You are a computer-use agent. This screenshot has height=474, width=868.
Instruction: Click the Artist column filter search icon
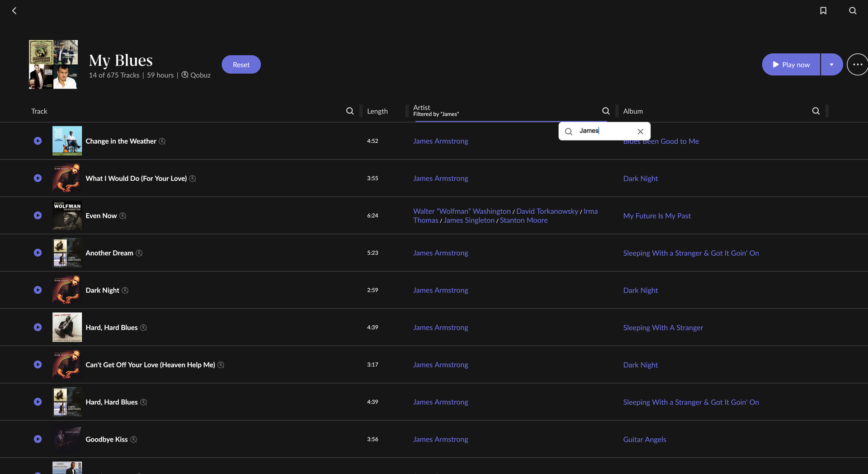click(606, 111)
